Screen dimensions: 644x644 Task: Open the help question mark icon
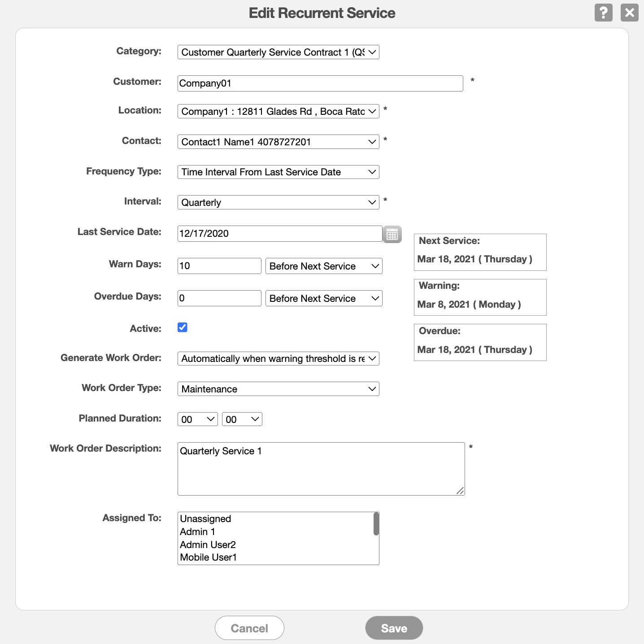point(603,13)
